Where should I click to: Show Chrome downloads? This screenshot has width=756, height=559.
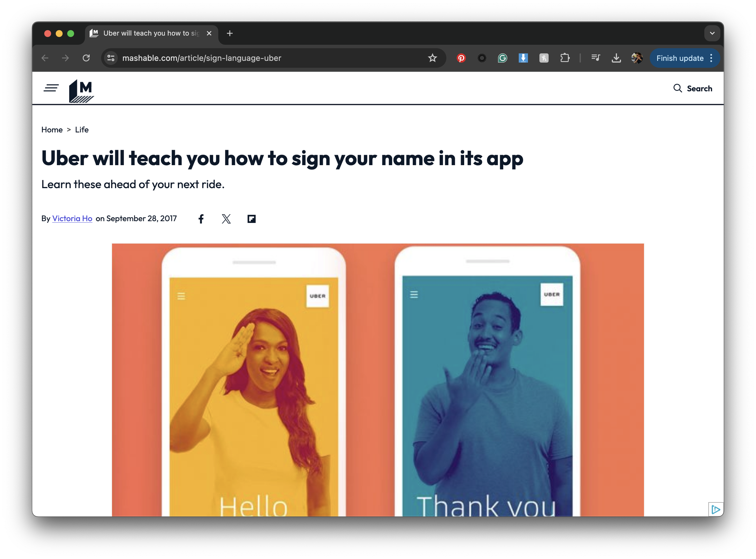coord(616,58)
